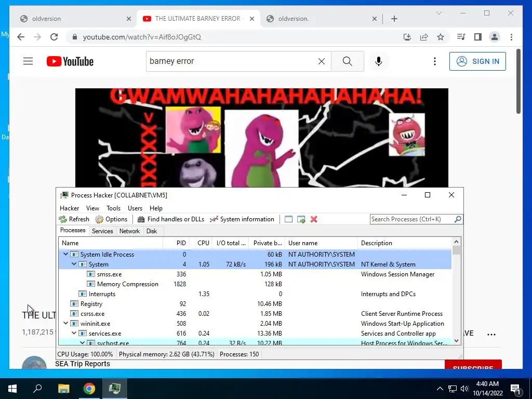
Task: Open the Help menu in Process Hacker
Action: pyautogui.click(x=156, y=208)
